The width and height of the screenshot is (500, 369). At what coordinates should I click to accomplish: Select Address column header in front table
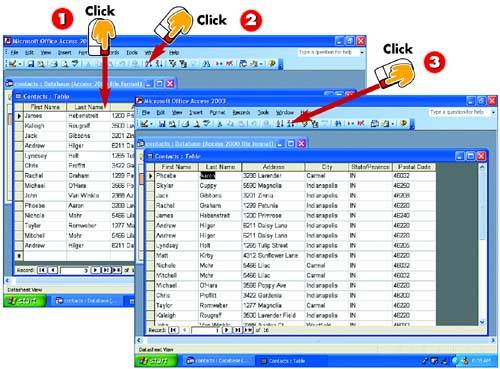(273, 167)
